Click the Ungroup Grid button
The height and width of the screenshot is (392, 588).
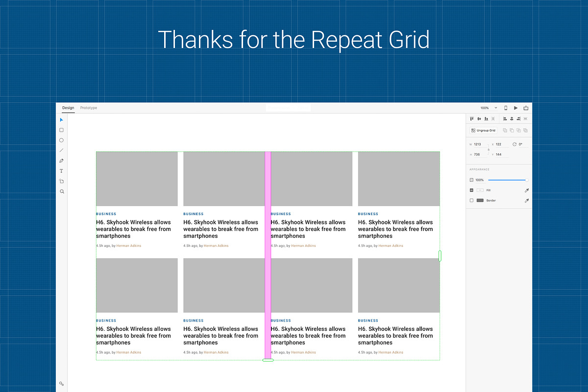(x=483, y=130)
